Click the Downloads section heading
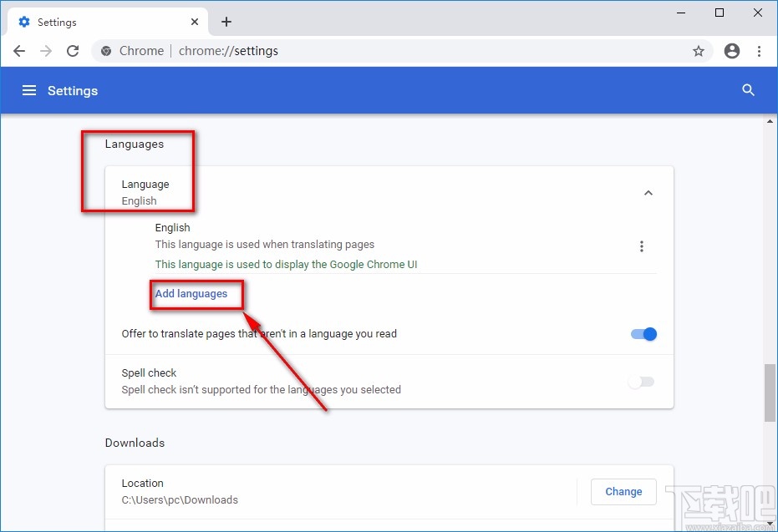778x532 pixels. point(135,443)
